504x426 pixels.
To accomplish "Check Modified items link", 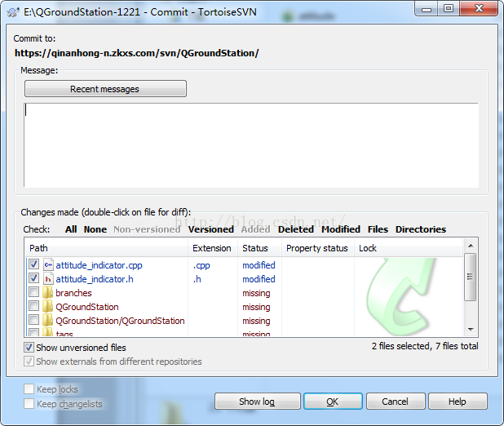I will coord(341,229).
